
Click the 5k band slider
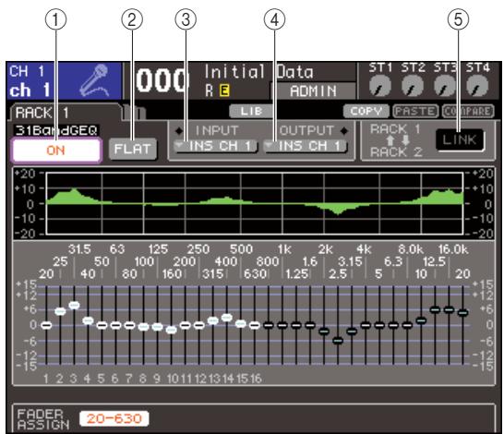pos(379,325)
